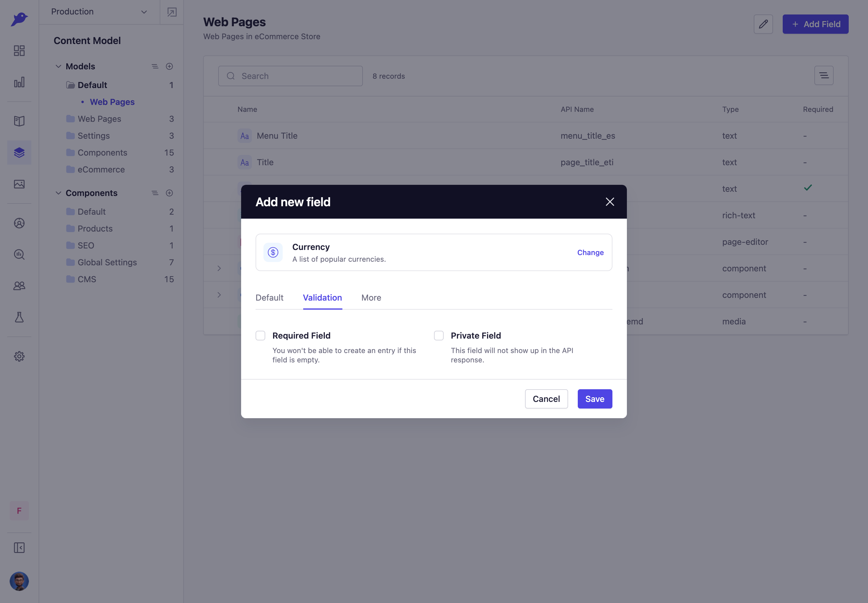Open the dashboard grid icon in sidebar
Viewport: 868px width, 603px height.
pos(19,51)
